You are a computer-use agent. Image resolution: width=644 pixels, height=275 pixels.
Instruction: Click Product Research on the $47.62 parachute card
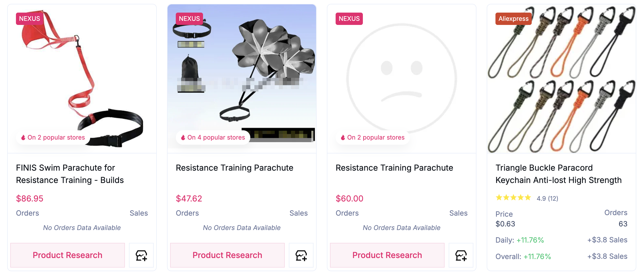click(x=227, y=255)
